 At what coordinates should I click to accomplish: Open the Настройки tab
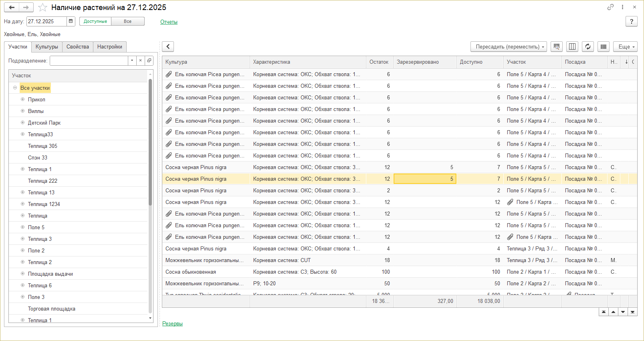pyautogui.click(x=110, y=47)
